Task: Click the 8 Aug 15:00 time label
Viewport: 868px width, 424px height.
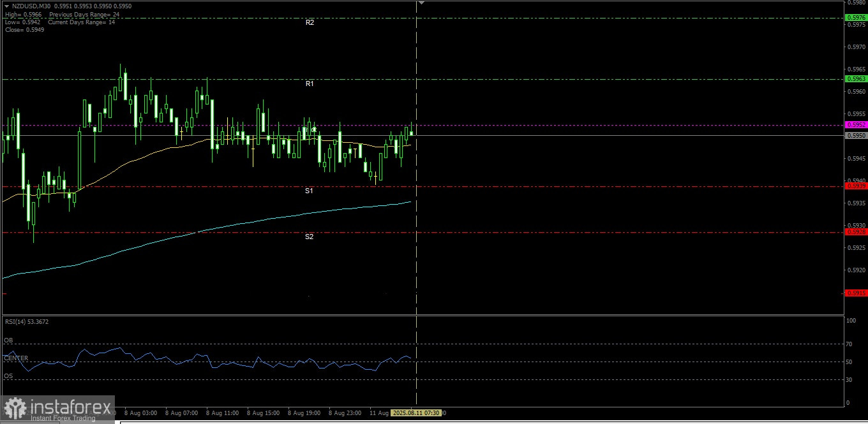Action: pos(263,413)
